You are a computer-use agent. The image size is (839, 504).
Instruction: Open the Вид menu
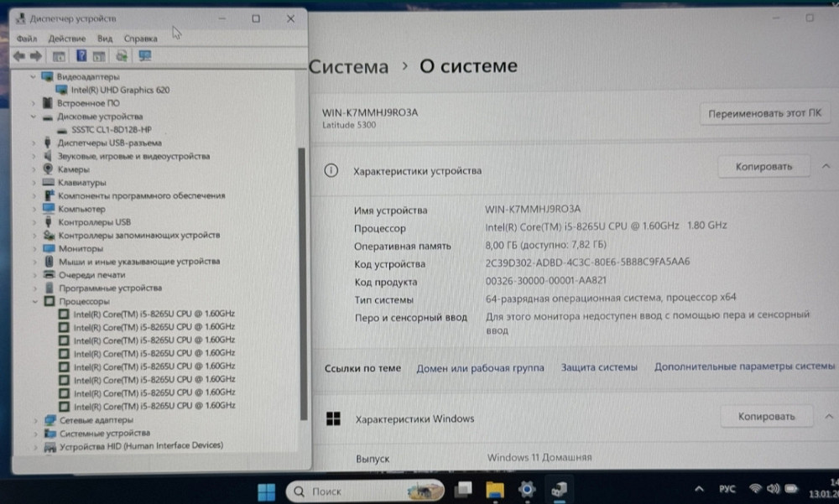point(105,38)
